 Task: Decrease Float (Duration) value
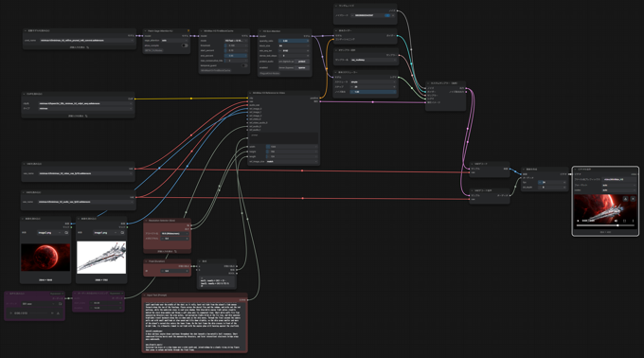(163, 271)
